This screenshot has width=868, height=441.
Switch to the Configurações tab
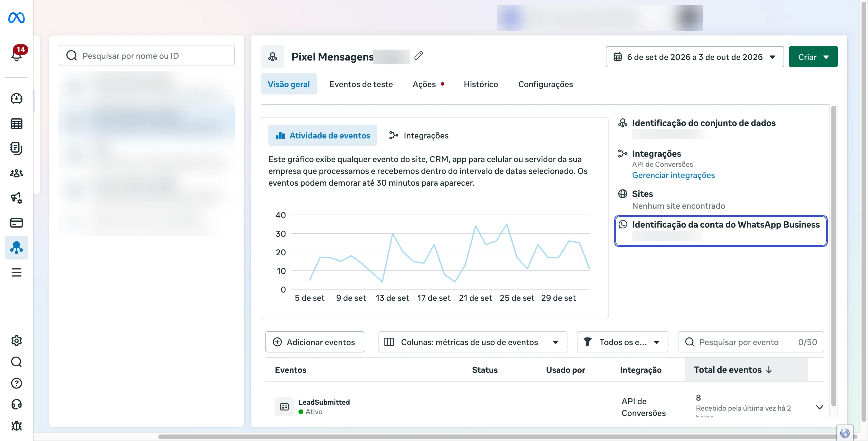[x=545, y=84]
